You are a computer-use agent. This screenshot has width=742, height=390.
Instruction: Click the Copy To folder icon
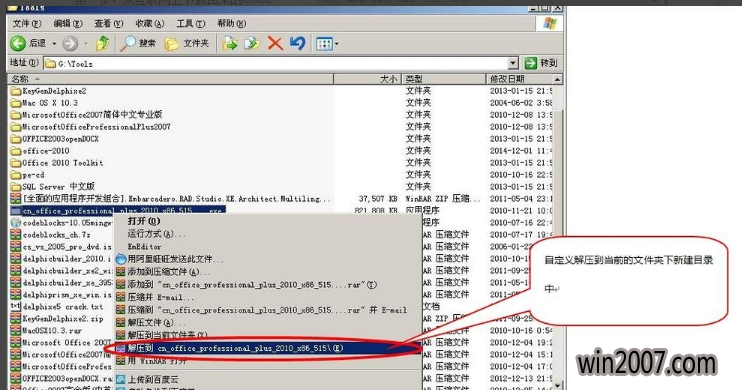coord(252,44)
